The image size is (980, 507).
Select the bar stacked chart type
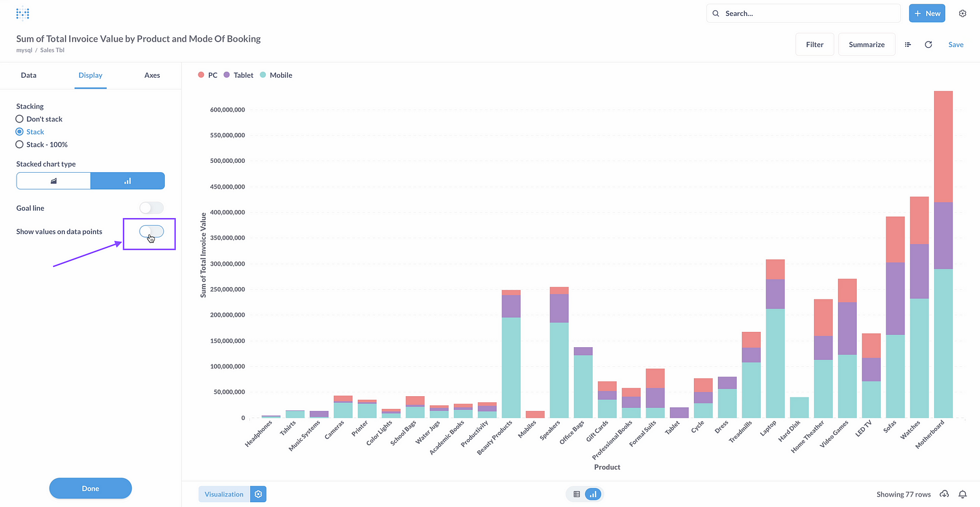click(127, 181)
